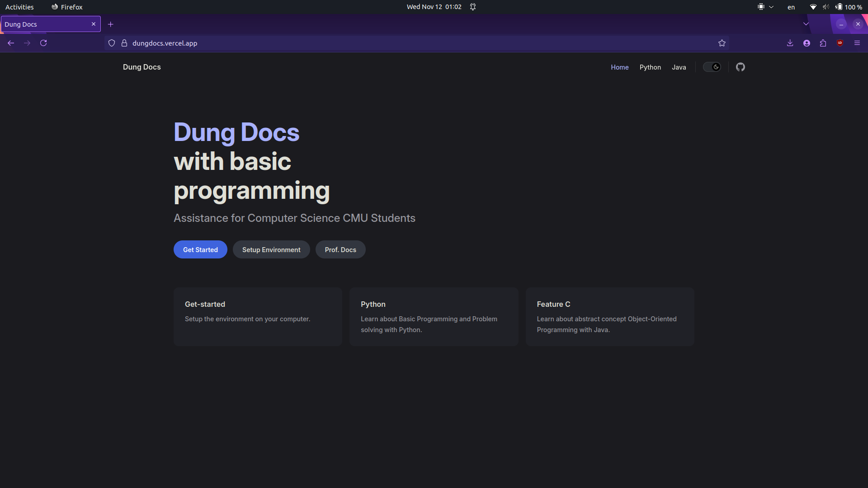Open the Java navigation link

coord(679,67)
